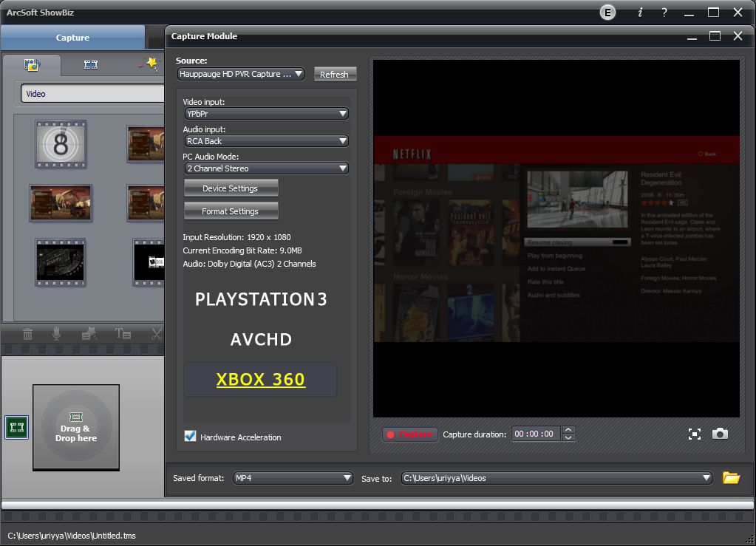Open the PC Audio Mode dropdown
This screenshot has width=756, height=546.
[x=267, y=168]
